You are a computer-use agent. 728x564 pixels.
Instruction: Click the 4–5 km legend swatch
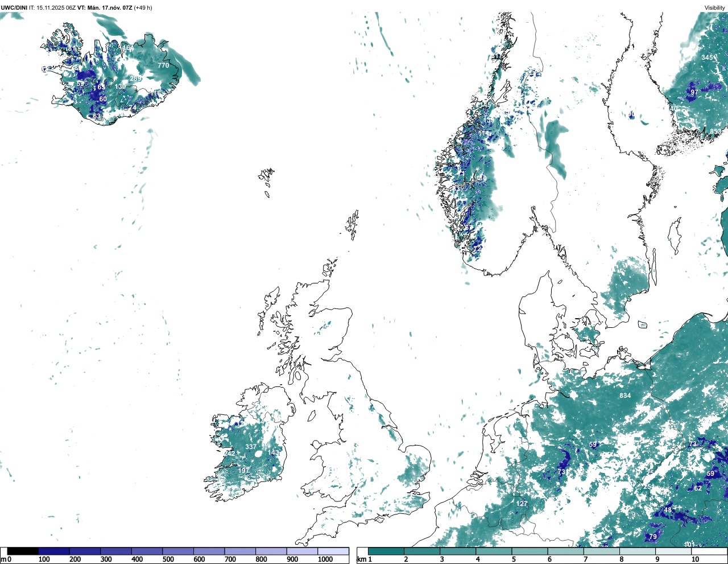[x=494, y=551]
